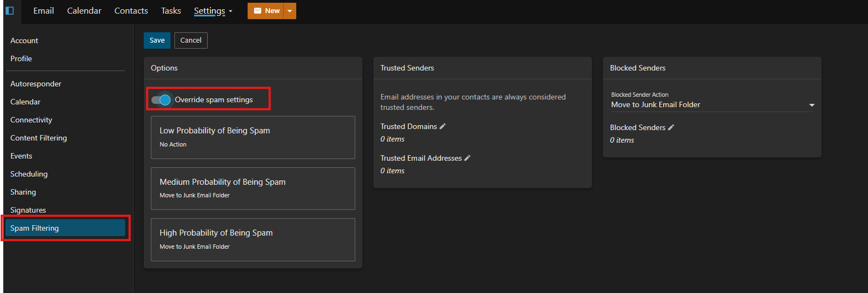The width and height of the screenshot is (868, 293).
Task: Open the Tasks tab
Action: click(x=171, y=11)
